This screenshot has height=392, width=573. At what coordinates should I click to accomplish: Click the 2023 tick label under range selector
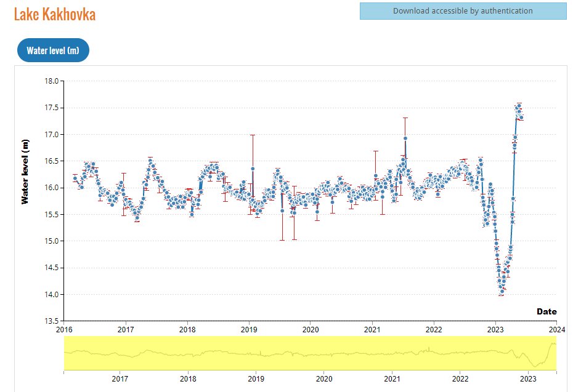(x=528, y=379)
